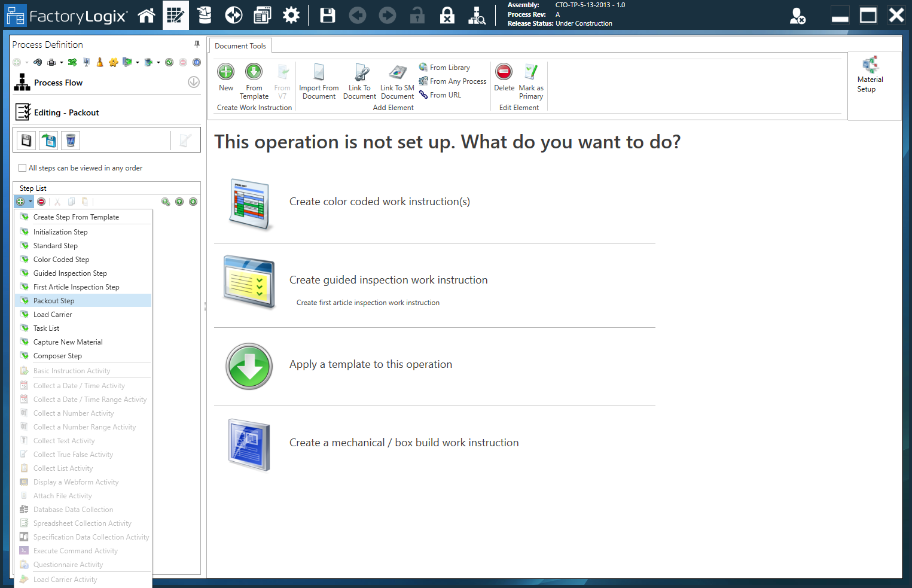912x588 pixels.
Task: Choose Guided Inspection Step menu entry
Action: pyautogui.click(x=70, y=273)
